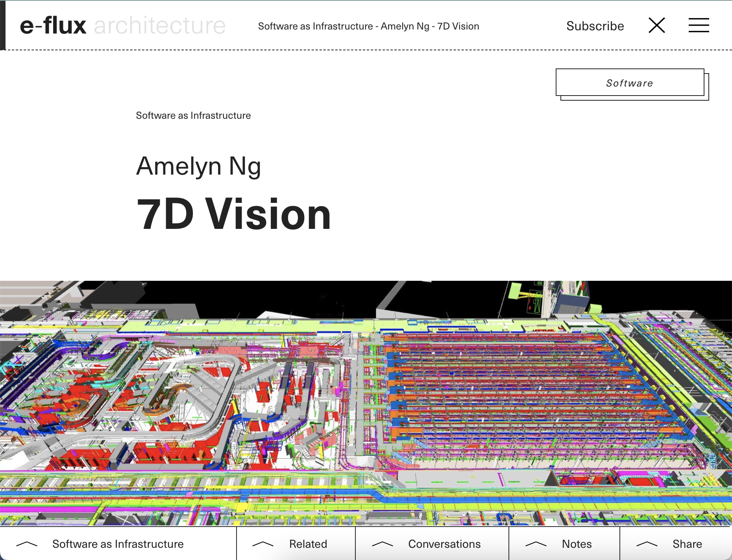The height and width of the screenshot is (560, 732).
Task: Open the architecture section link
Action: [x=160, y=26]
